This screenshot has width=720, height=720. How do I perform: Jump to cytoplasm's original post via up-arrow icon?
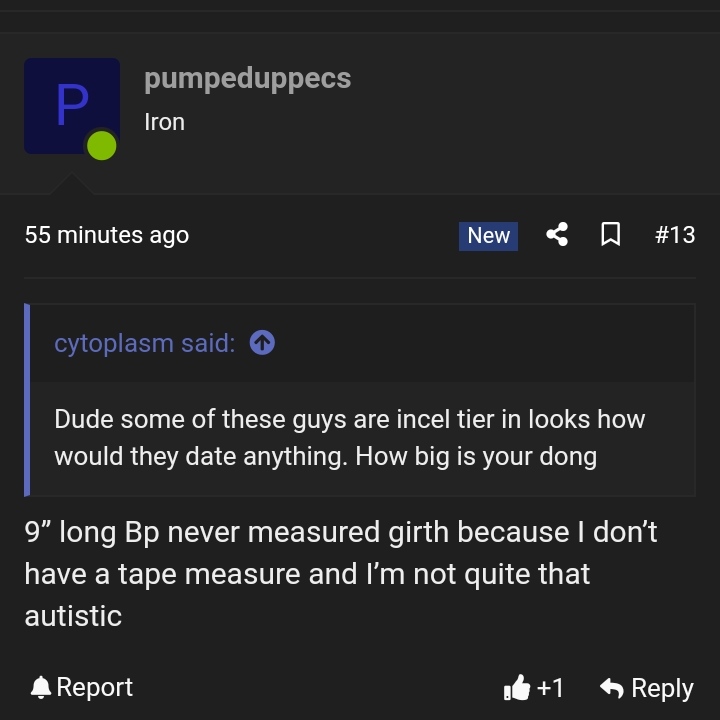point(262,343)
